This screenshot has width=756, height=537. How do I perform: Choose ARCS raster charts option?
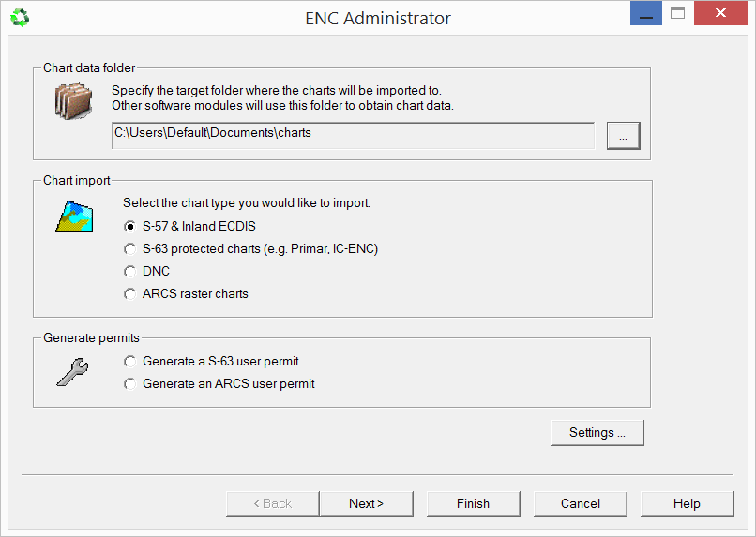tap(130, 293)
